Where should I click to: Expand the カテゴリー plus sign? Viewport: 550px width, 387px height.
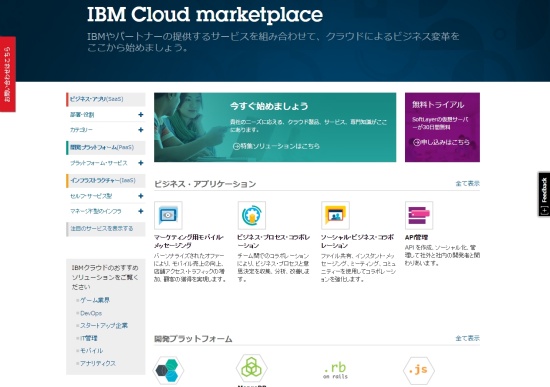coord(141,130)
